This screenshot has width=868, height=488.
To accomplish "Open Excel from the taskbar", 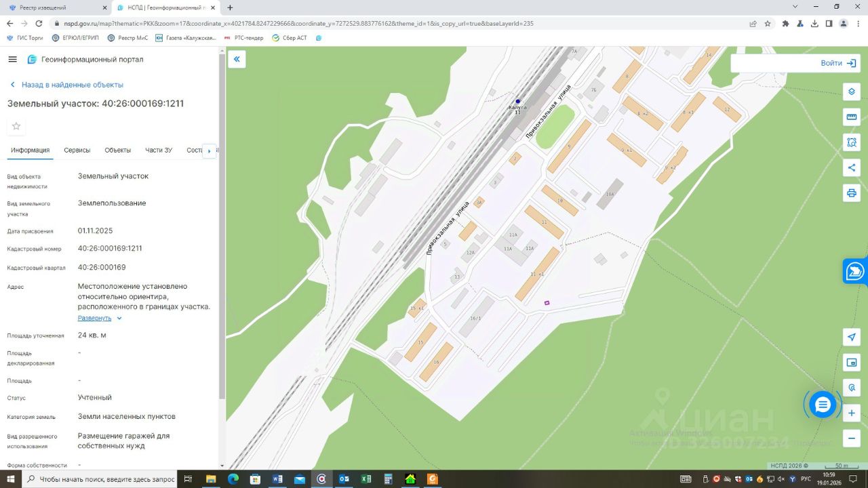I will point(366,479).
